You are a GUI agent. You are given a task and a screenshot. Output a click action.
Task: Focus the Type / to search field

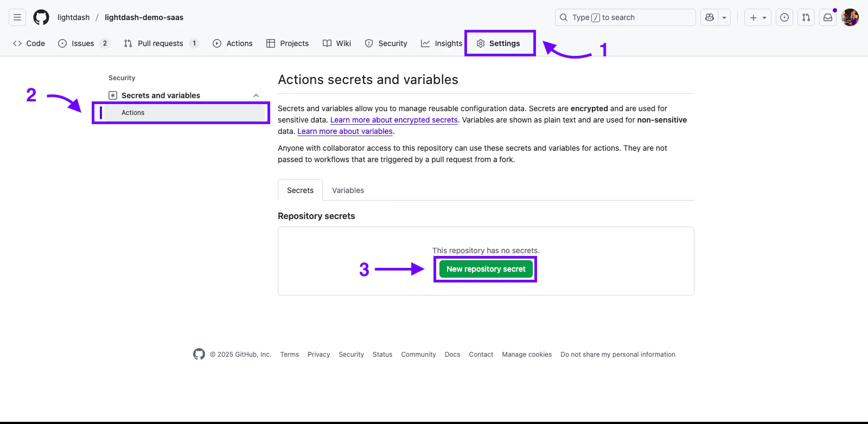626,17
